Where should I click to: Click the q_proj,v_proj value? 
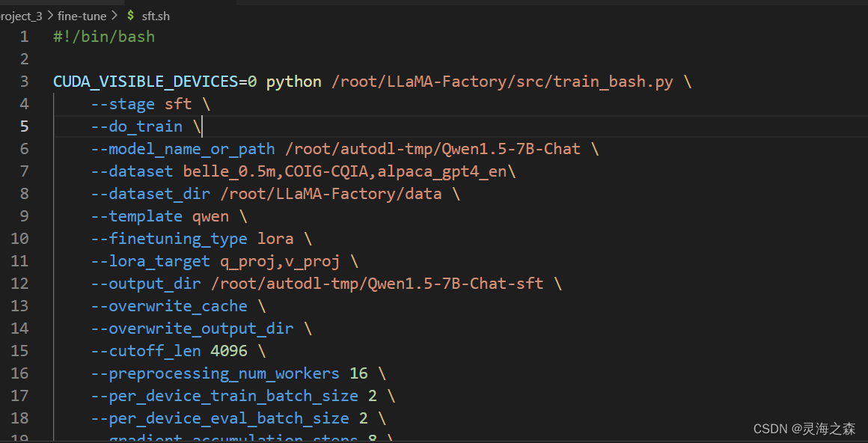click(280, 261)
